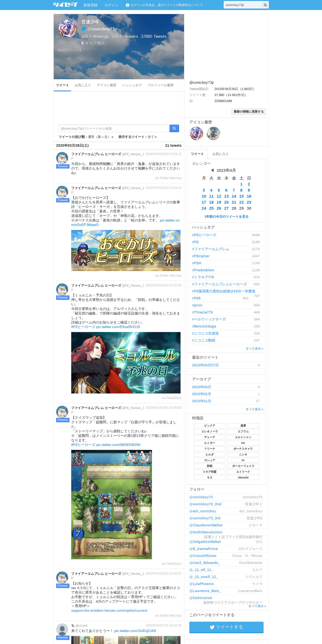Open recent tweets 2023年04月27日

click(205, 365)
